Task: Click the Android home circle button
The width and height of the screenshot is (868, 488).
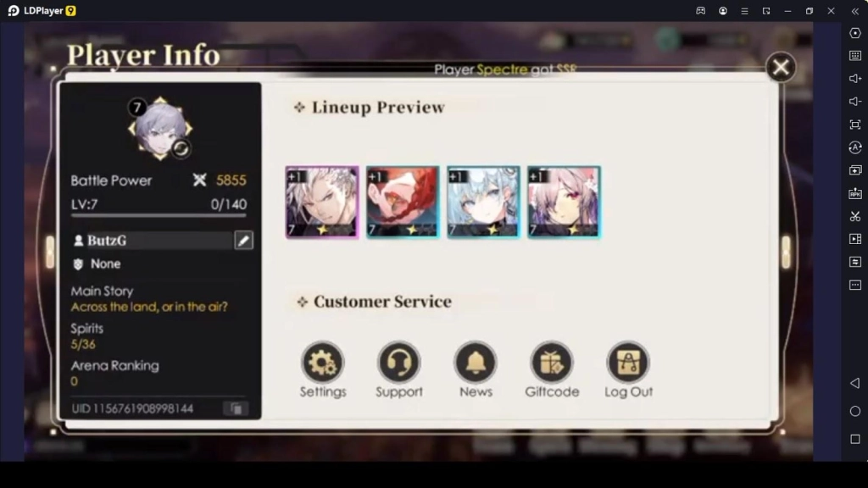Action: tap(855, 411)
